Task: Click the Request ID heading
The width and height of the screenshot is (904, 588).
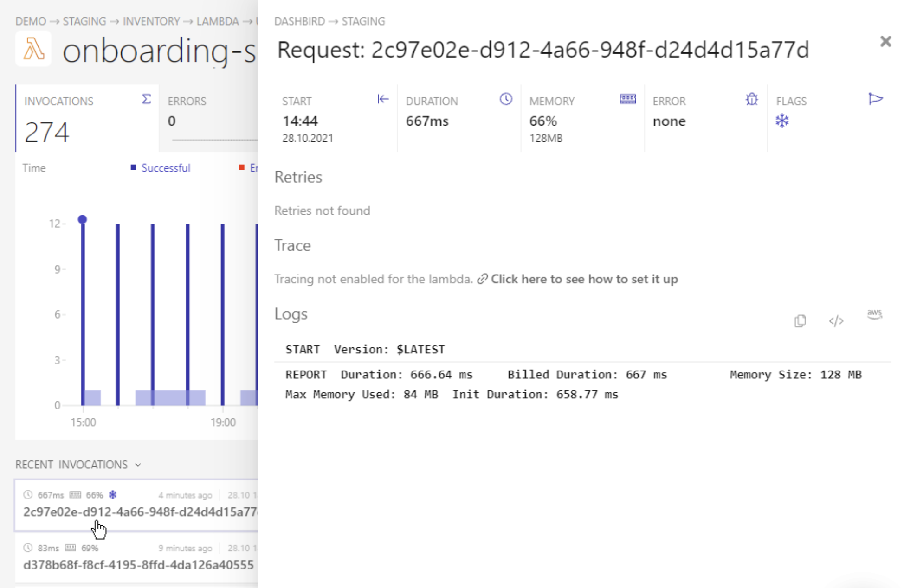Action: (x=543, y=50)
